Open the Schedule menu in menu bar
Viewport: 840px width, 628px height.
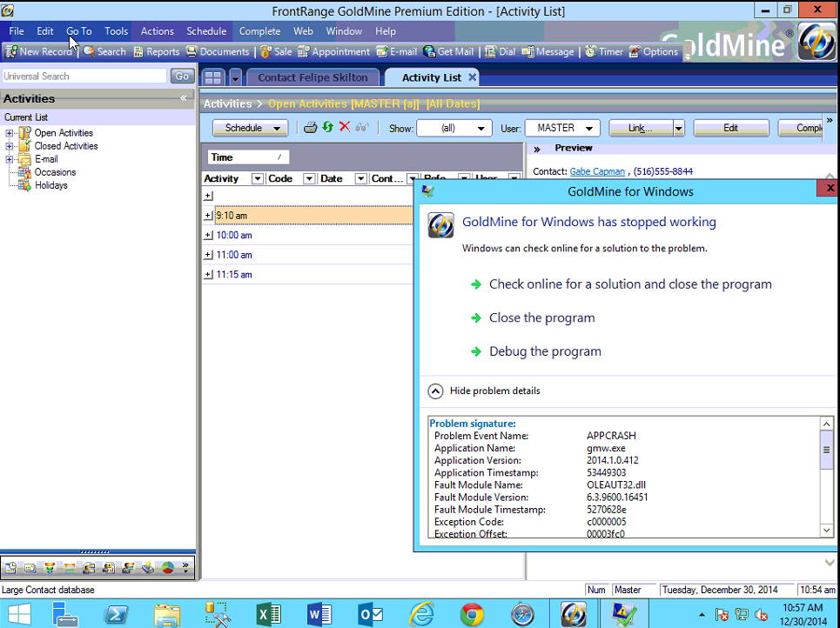point(206,30)
